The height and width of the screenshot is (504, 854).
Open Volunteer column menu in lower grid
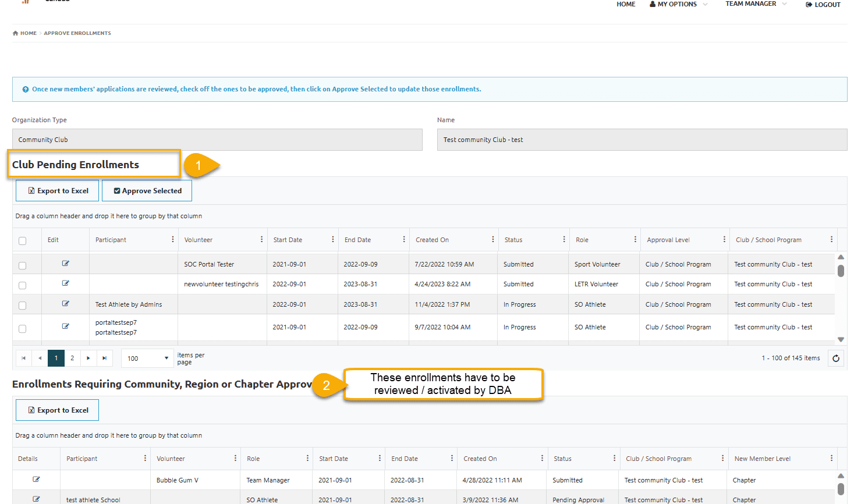[235, 459]
